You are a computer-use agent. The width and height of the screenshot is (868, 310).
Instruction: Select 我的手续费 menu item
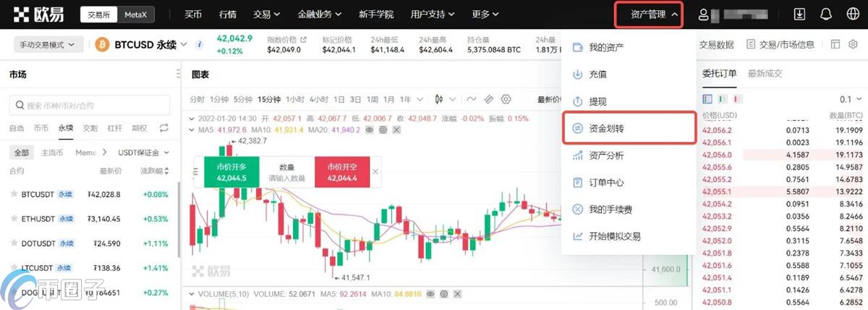click(x=629, y=209)
